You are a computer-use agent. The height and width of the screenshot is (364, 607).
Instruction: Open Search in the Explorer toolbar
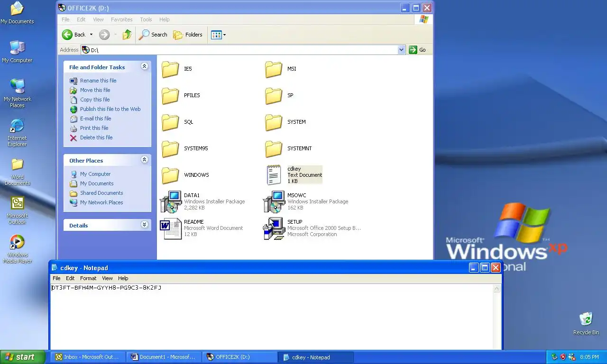[x=153, y=35]
